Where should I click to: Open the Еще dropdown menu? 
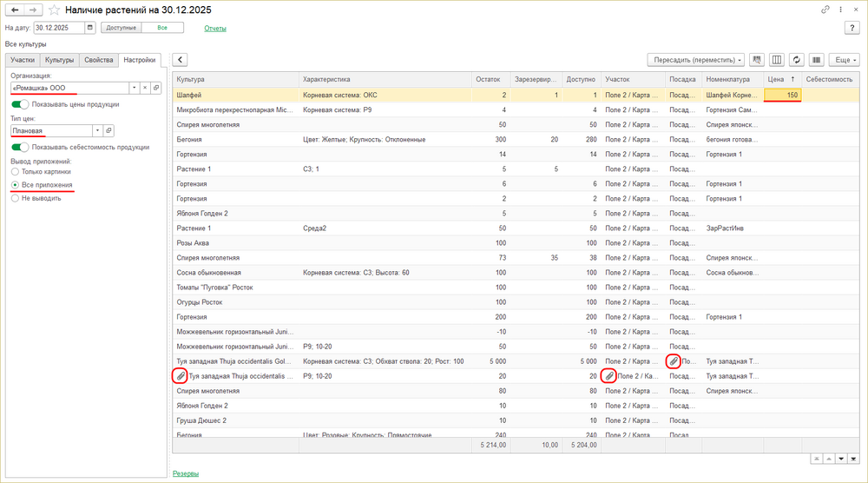844,60
